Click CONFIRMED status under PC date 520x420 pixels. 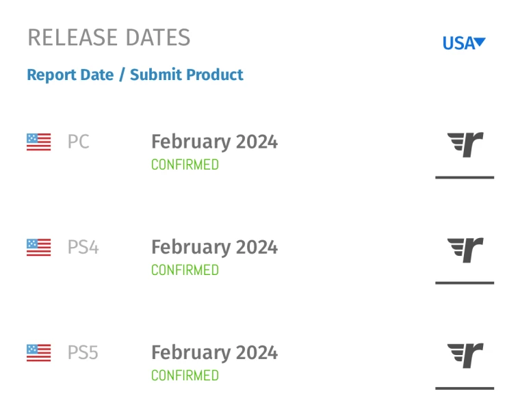pyautogui.click(x=185, y=165)
